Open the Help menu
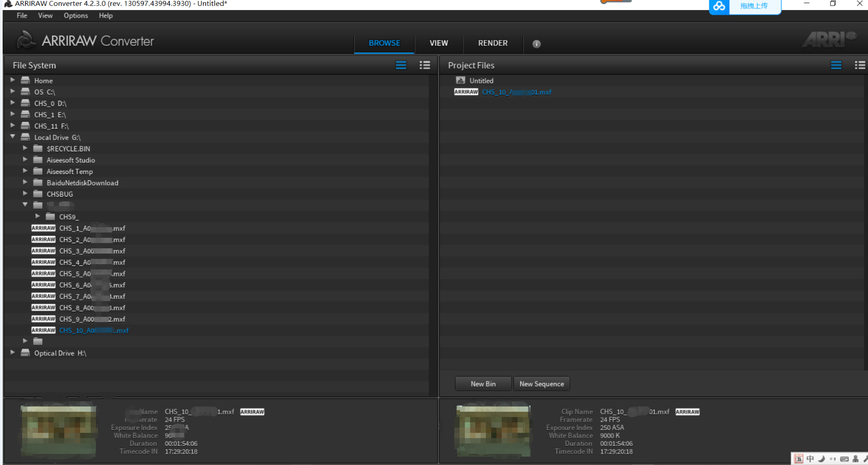This screenshot has width=868, height=465. point(106,16)
